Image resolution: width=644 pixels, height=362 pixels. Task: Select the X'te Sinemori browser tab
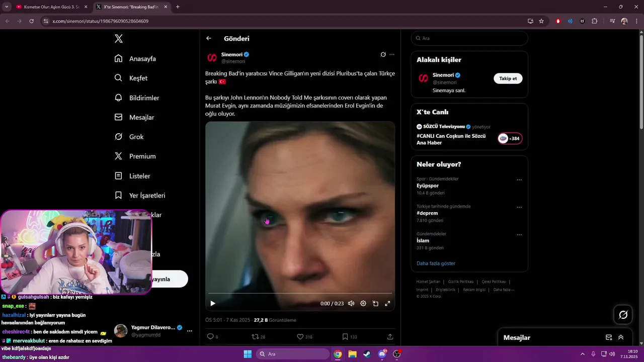point(131,7)
